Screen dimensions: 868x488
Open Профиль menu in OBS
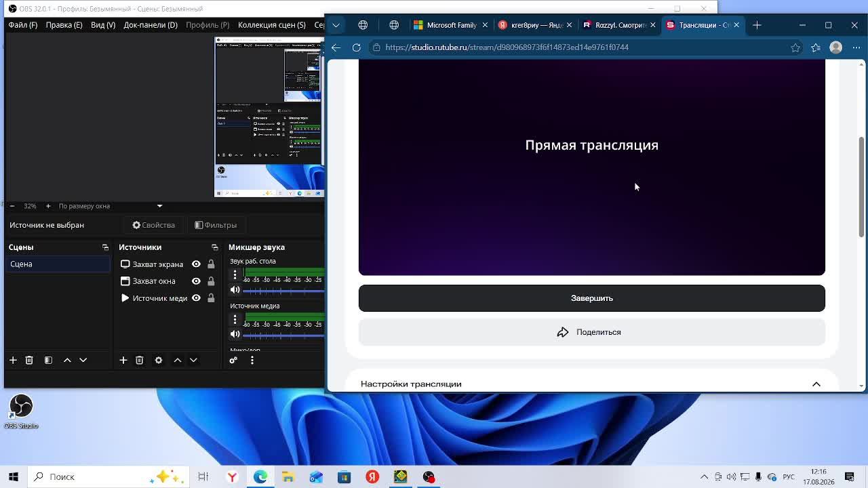(208, 25)
